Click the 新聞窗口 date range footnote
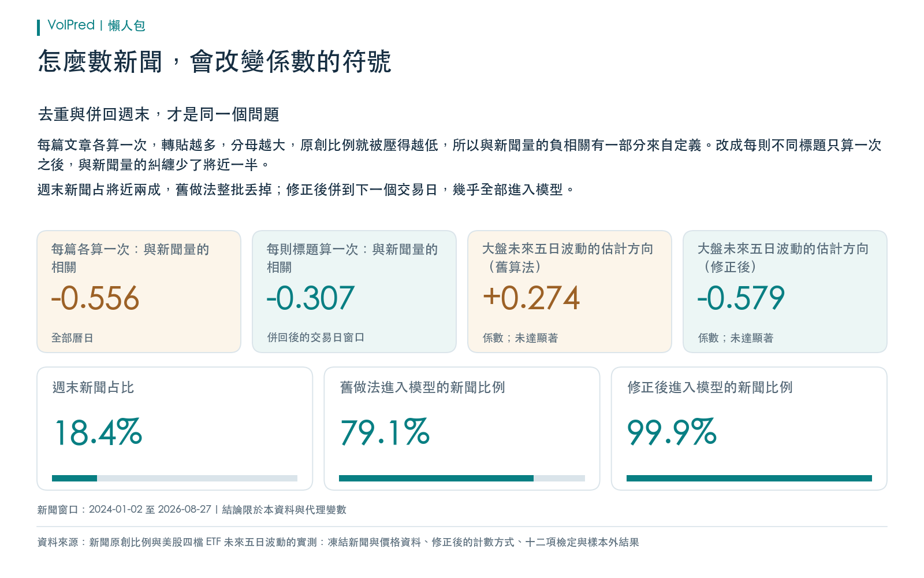Image resolution: width=924 pixels, height=578 pixels. pos(192,510)
